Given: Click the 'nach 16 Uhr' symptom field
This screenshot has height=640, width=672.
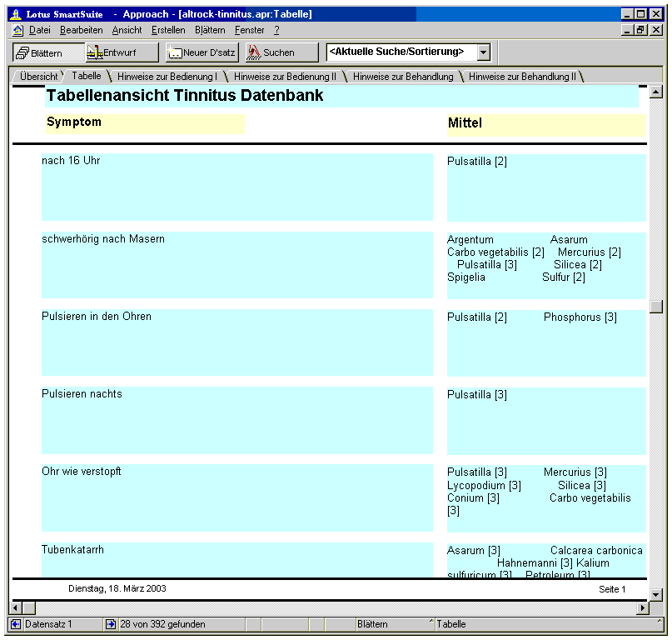Looking at the screenshot, I should click(x=237, y=187).
